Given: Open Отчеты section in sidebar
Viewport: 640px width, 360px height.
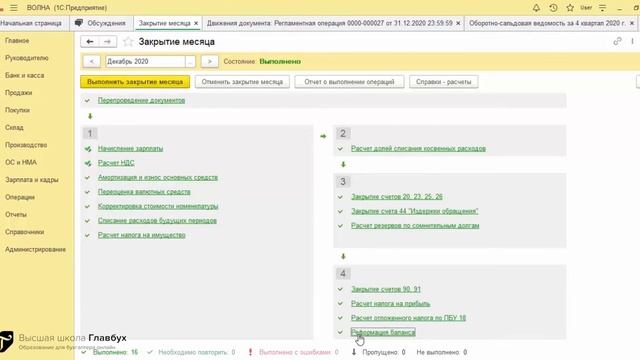Looking at the screenshot, I should [16, 215].
